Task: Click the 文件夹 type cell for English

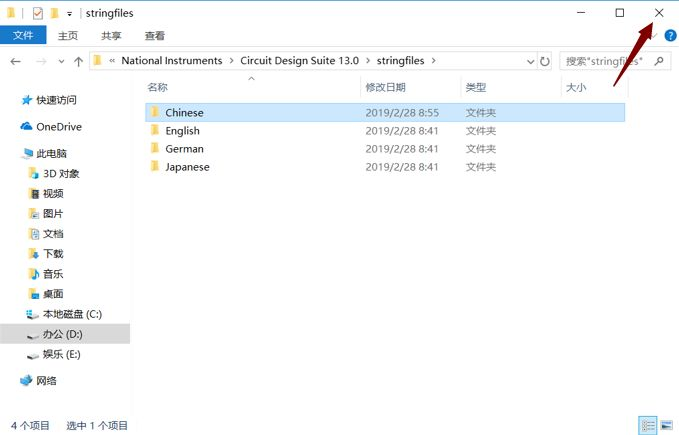Action: click(481, 131)
